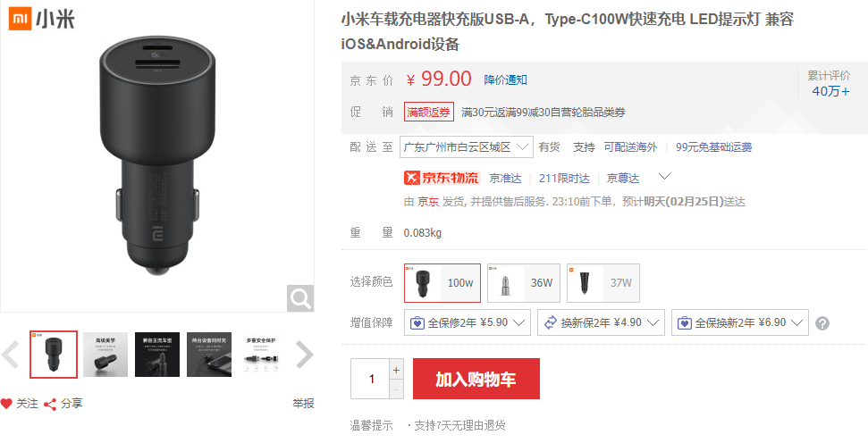Show next thumbnails with right arrow
This screenshot has height=443, width=868.
[x=304, y=355]
